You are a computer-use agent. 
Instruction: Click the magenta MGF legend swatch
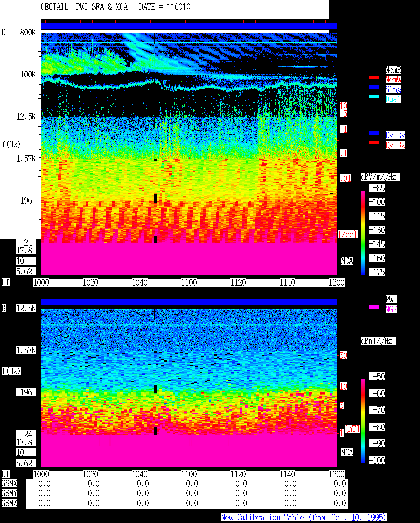(x=374, y=307)
